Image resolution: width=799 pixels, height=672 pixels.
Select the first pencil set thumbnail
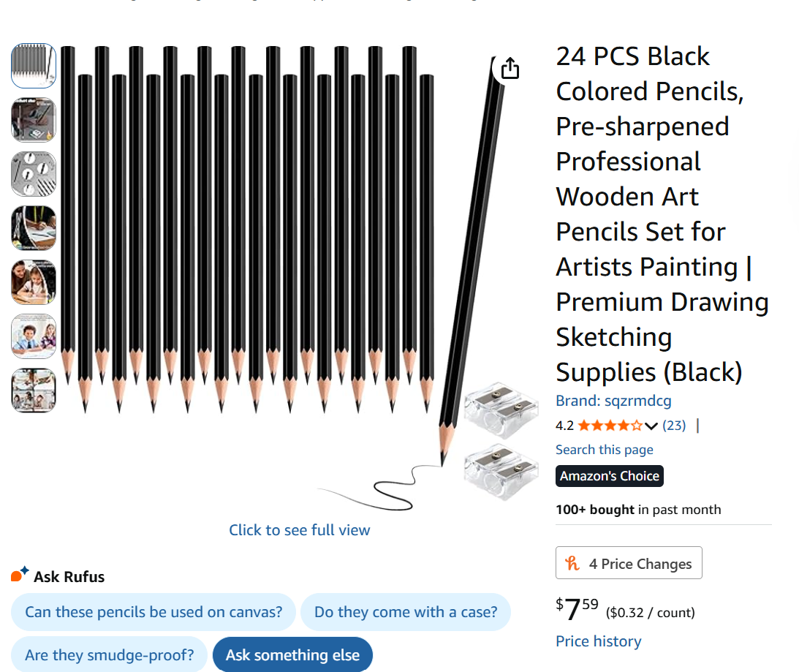(34, 66)
